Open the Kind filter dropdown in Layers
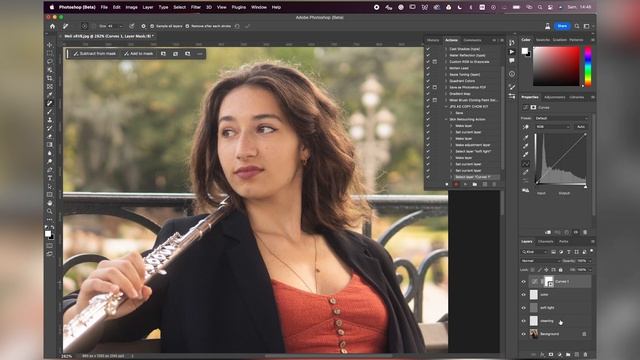The width and height of the screenshot is (640, 360). 534,252
